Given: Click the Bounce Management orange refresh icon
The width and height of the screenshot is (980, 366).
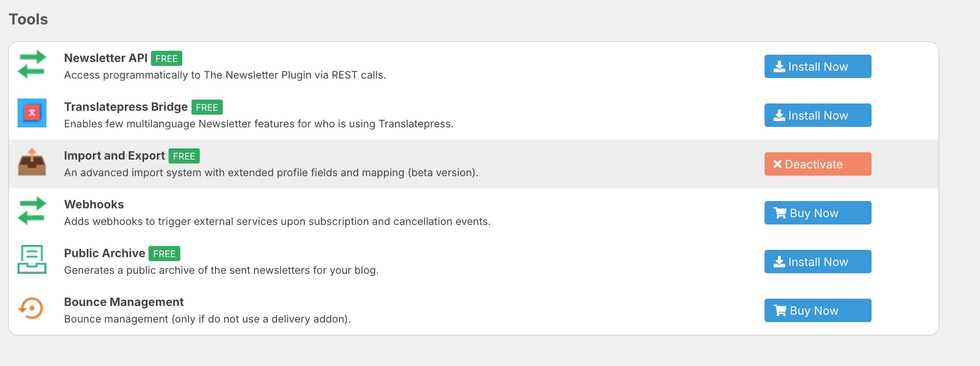Looking at the screenshot, I should pyautogui.click(x=32, y=308).
